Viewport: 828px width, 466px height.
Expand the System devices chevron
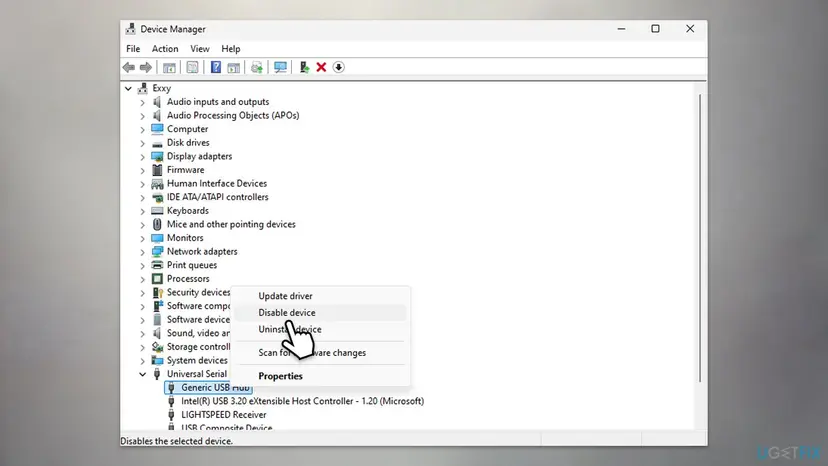(143, 361)
